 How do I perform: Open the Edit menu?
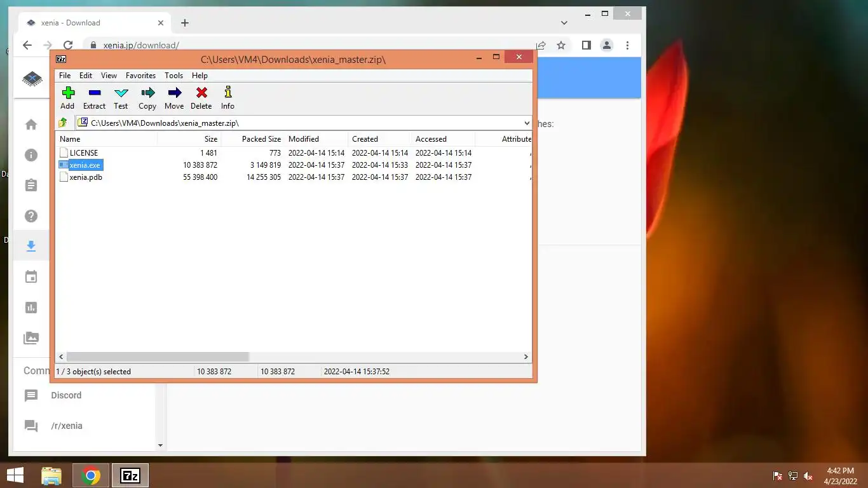pyautogui.click(x=86, y=75)
